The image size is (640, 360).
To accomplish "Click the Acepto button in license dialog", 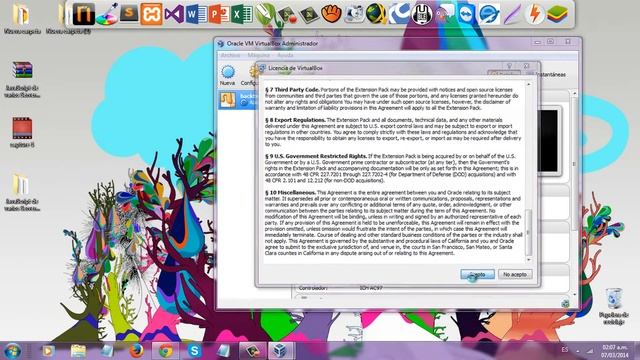I will coord(477,274).
